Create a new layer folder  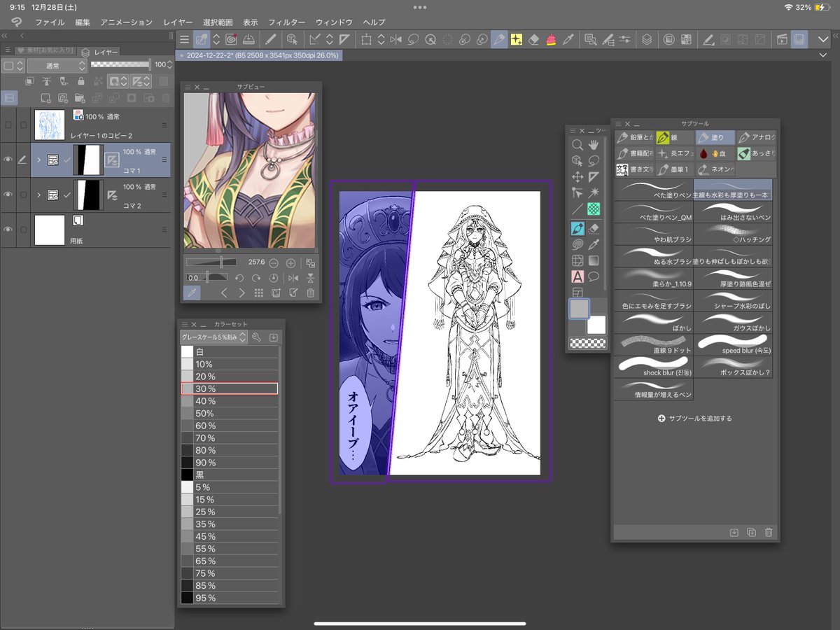point(79,98)
